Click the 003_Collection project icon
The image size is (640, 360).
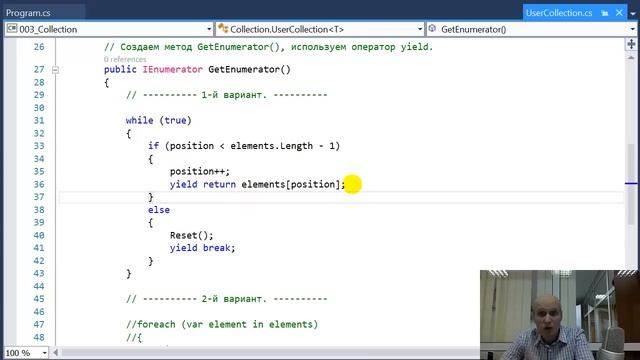[x=12, y=29]
